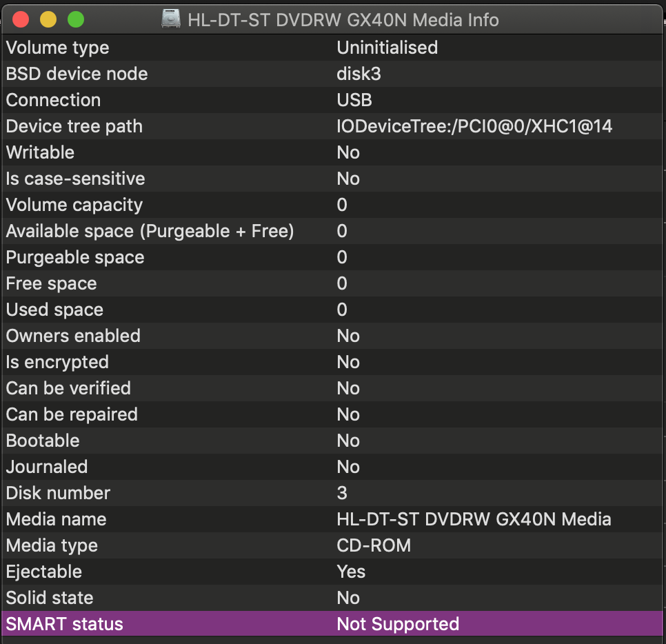This screenshot has height=644, width=666.
Task: Select the 'Connection' row label
Action: pos(54,100)
